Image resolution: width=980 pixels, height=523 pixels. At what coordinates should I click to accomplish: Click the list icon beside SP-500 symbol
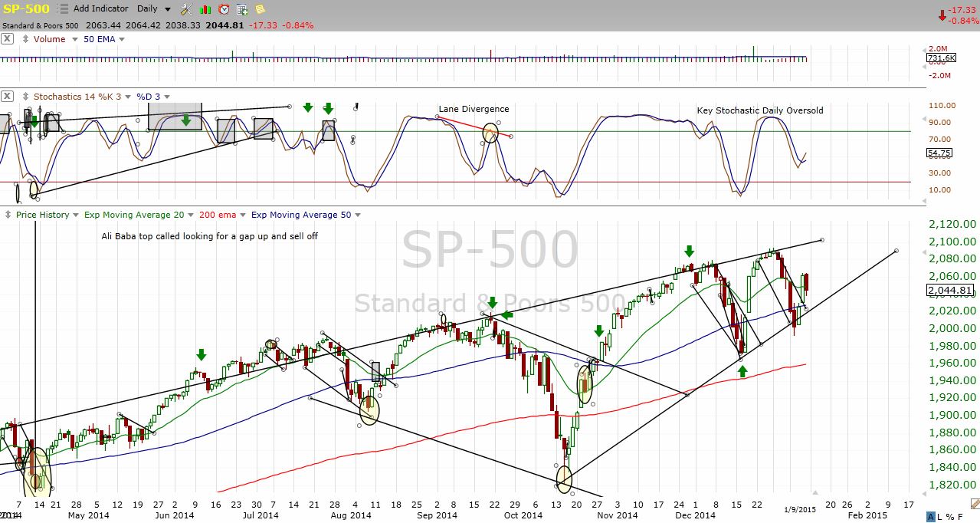pyautogui.click(x=62, y=9)
